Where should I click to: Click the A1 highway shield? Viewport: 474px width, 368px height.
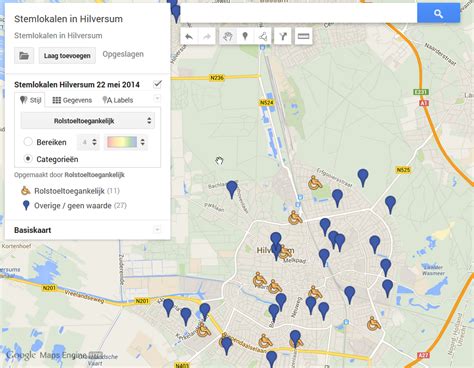pyautogui.click(x=423, y=103)
